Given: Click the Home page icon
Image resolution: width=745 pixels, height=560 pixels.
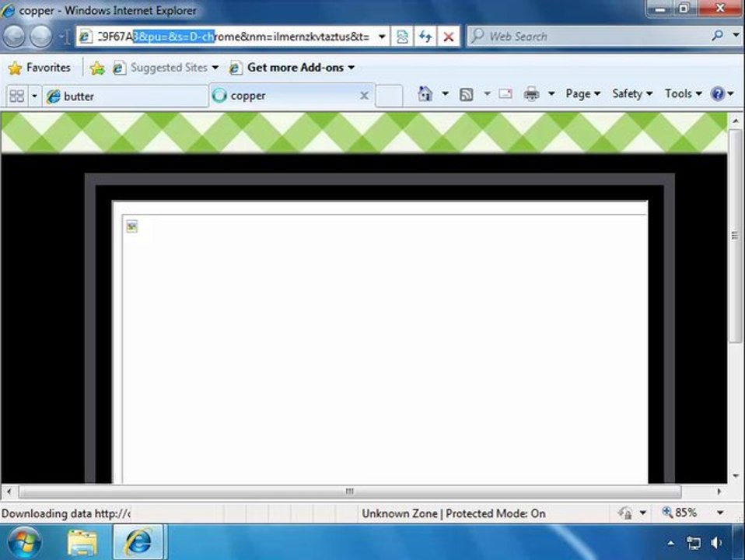Looking at the screenshot, I should point(425,94).
